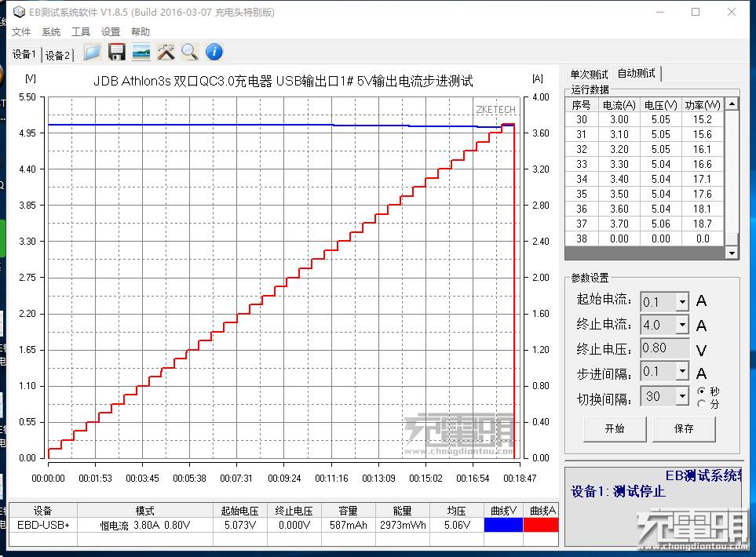Select data row number 33
Image resolution: width=756 pixels, height=557 pixels.
tap(645, 164)
